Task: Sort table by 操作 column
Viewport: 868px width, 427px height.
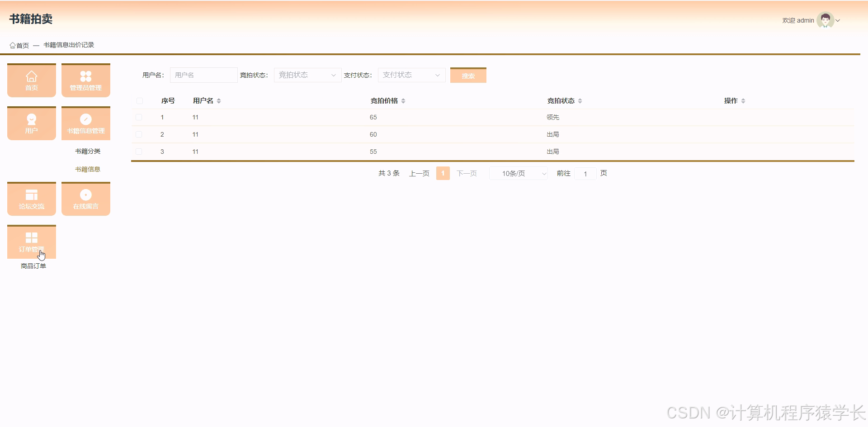Action: 743,101
